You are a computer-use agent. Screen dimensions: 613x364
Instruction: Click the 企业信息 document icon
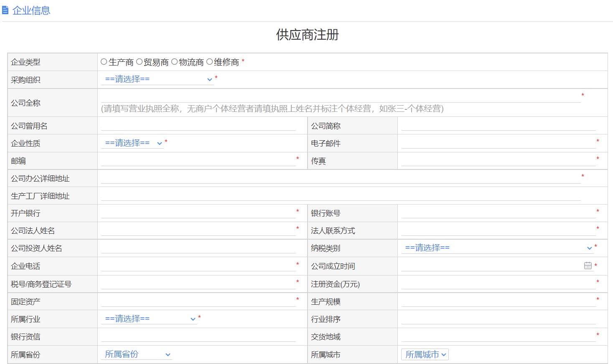click(5, 10)
